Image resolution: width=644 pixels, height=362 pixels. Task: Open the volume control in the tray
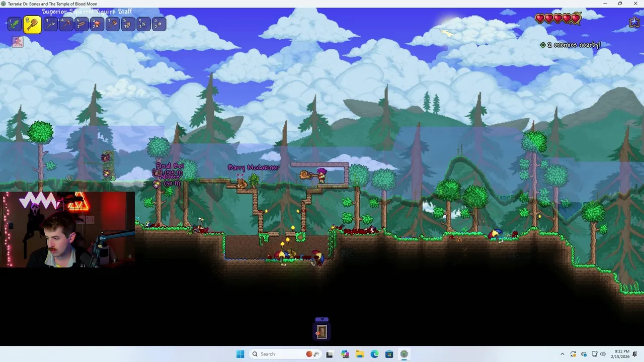[x=603, y=354]
